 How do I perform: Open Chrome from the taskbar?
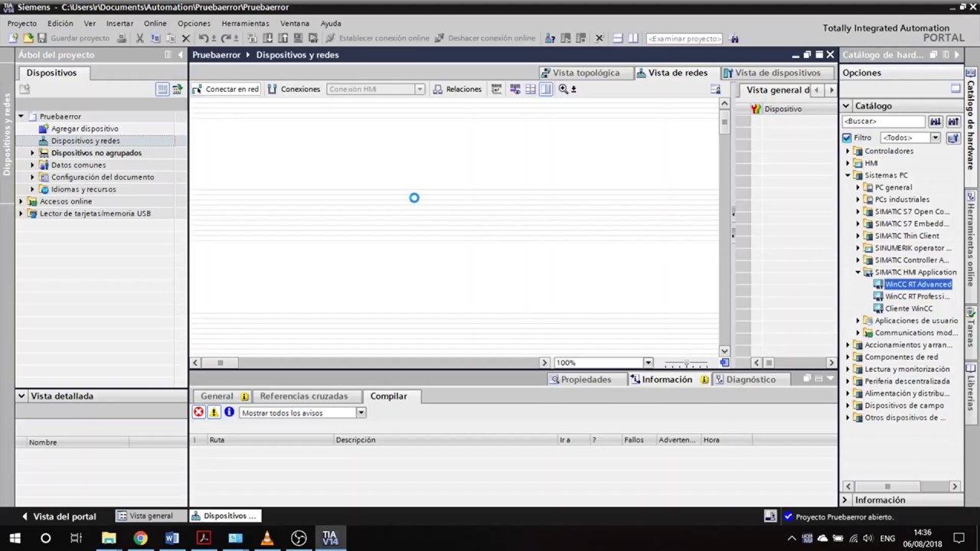(140, 538)
